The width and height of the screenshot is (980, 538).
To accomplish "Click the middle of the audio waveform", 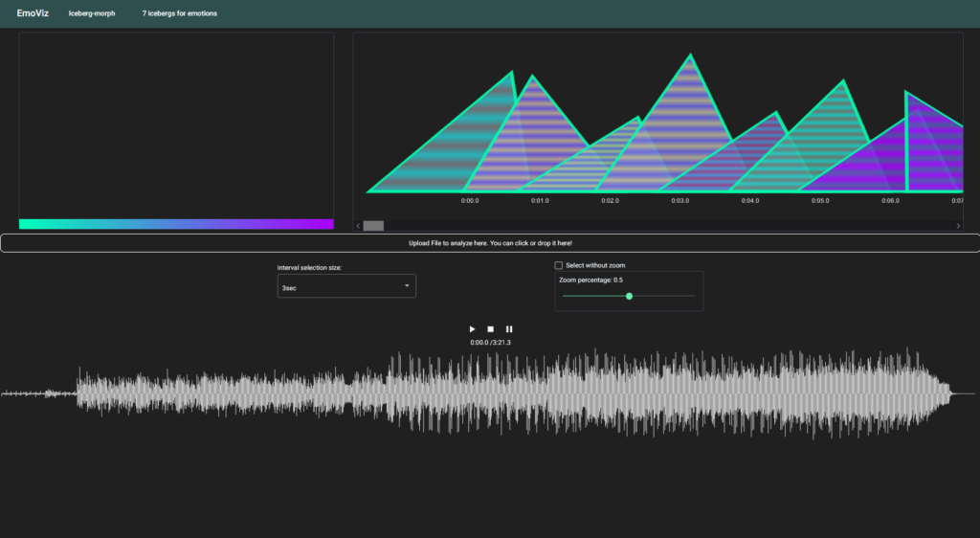I will [x=490, y=392].
